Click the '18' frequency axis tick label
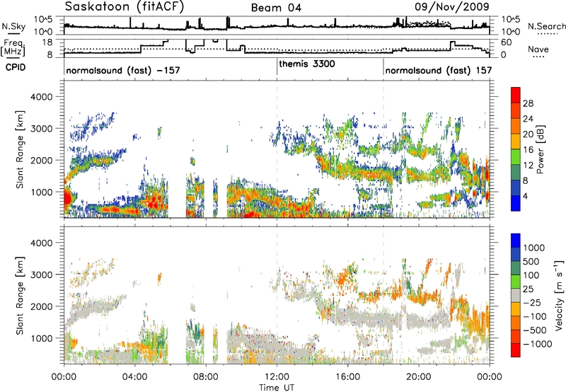 pos(47,42)
